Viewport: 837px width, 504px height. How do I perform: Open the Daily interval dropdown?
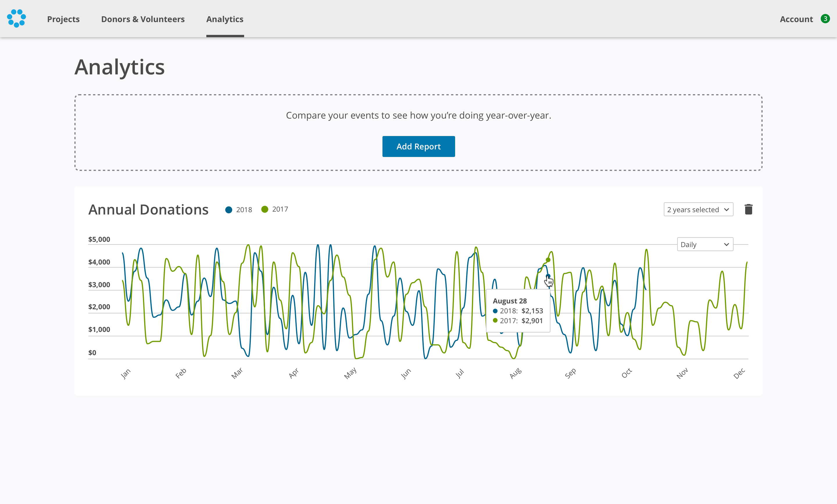point(705,244)
